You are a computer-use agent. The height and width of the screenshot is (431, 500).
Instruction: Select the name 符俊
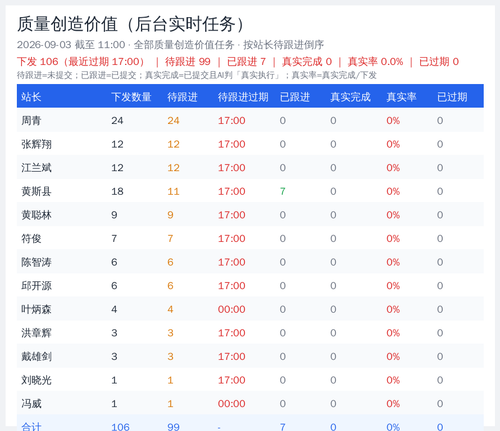click(31, 239)
